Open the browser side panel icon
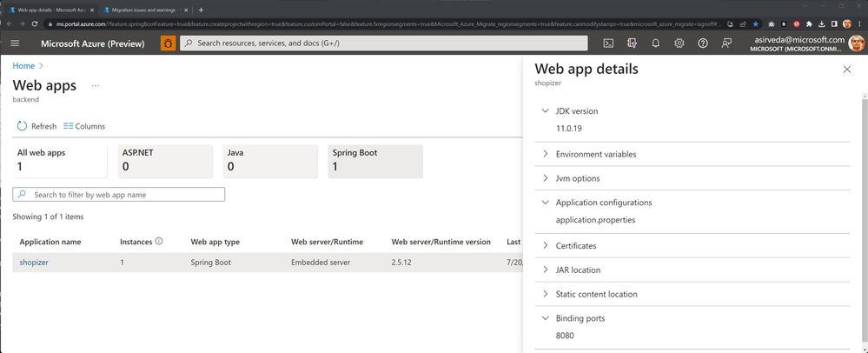 [835, 23]
